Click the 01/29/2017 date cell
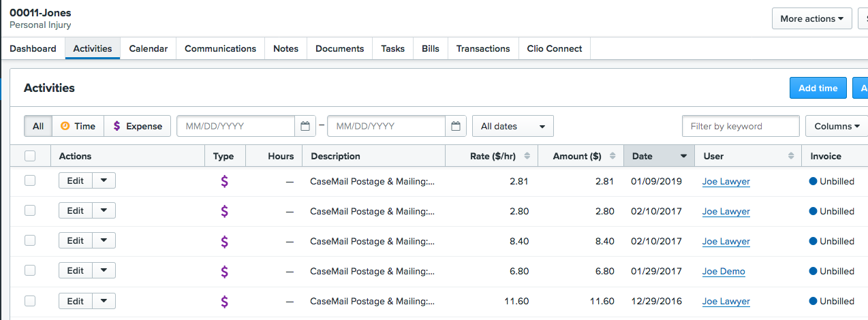This screenshot has height=320, width=868. (656, 271)
